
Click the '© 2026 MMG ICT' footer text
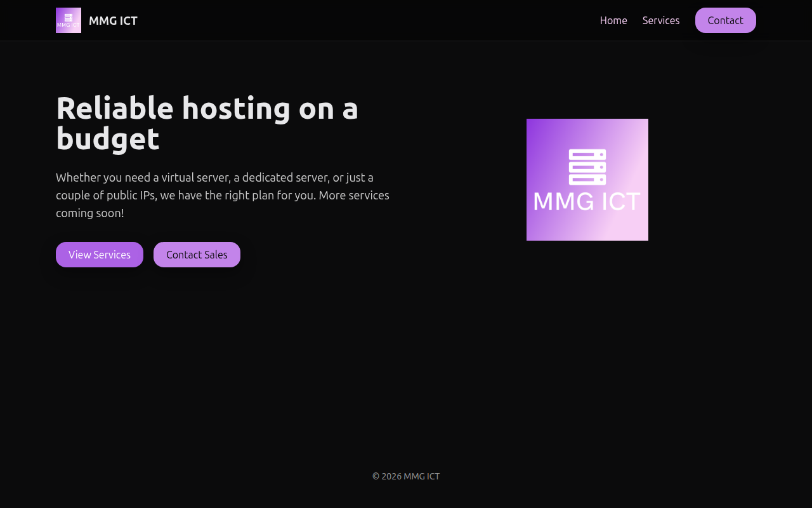406,476
